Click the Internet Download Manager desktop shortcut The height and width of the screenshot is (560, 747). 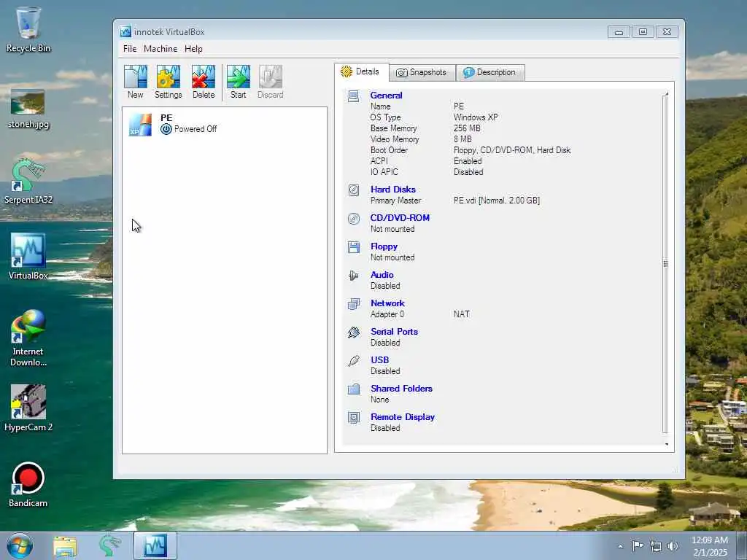[28, 338]
